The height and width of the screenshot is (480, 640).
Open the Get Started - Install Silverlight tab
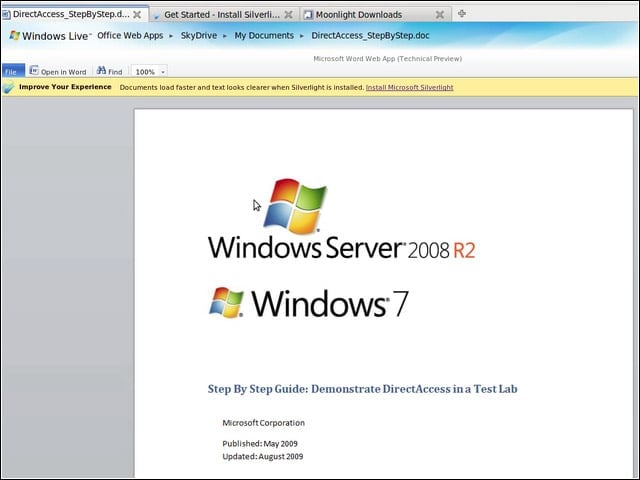(x=222, y=15)
